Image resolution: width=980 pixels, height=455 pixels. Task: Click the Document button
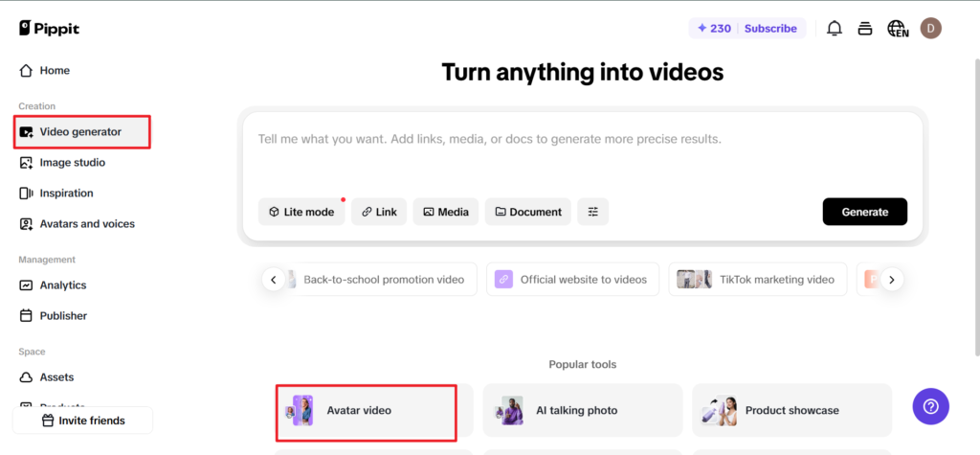pyautogui.click(x=528, y=212)
